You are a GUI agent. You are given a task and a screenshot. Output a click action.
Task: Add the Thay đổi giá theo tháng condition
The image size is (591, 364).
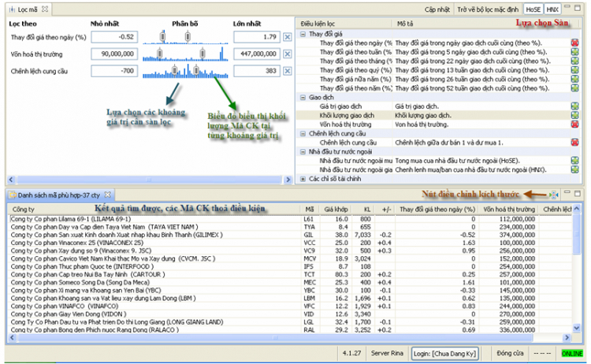[x=574, y=61]
